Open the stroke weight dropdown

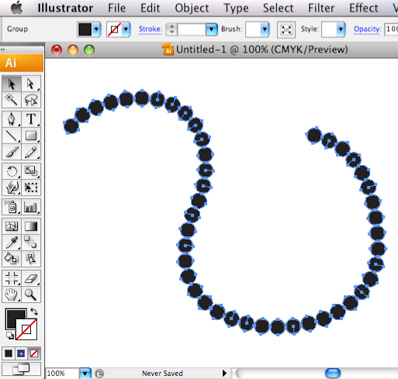(211, 29)
